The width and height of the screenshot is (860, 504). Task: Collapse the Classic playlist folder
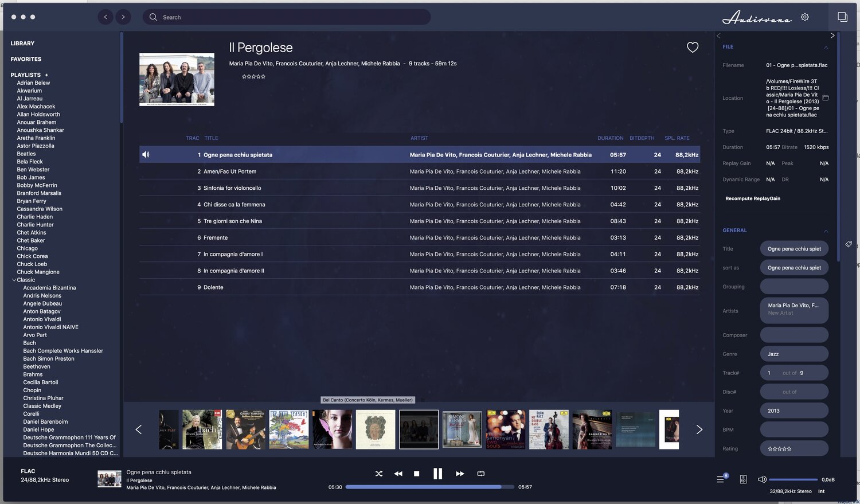tap(14, 280)
